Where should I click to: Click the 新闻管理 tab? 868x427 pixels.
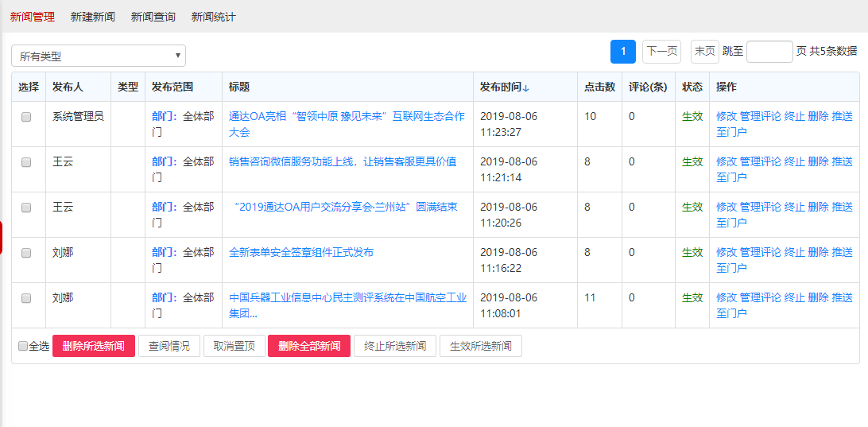(32, 17)
